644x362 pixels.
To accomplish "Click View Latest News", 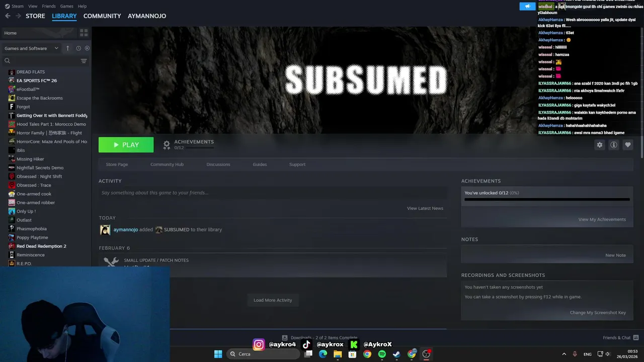I will click(425, 208).
